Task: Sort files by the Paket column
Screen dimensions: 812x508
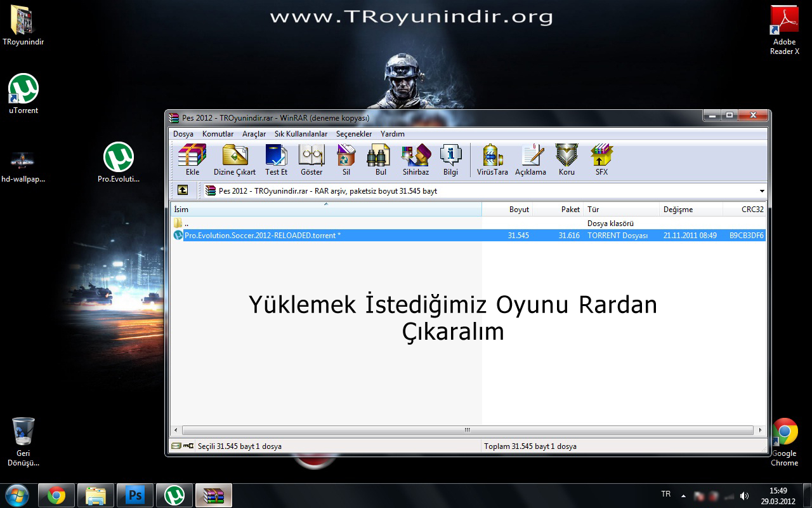Action: point(558,210)
